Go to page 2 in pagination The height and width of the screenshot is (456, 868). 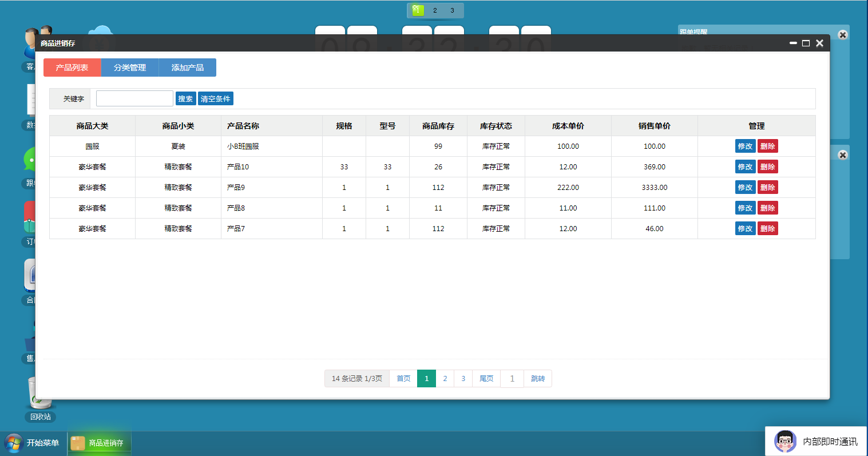[x=445, y=379]
